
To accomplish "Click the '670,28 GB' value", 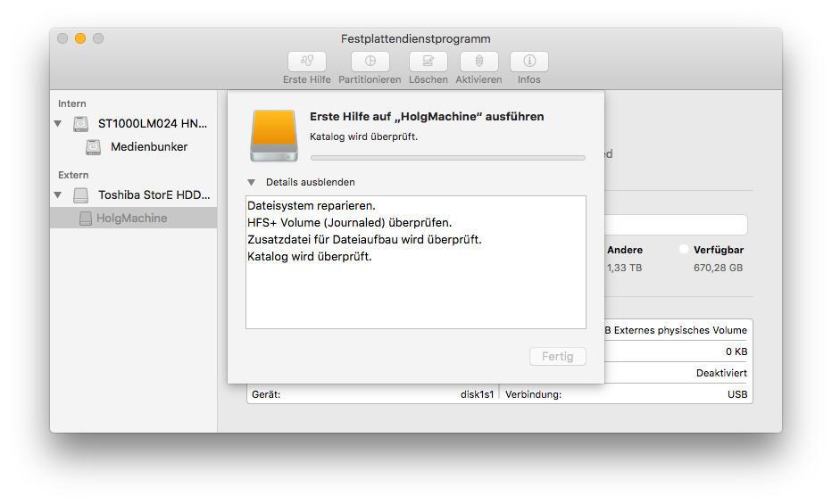I will [718, 269].
